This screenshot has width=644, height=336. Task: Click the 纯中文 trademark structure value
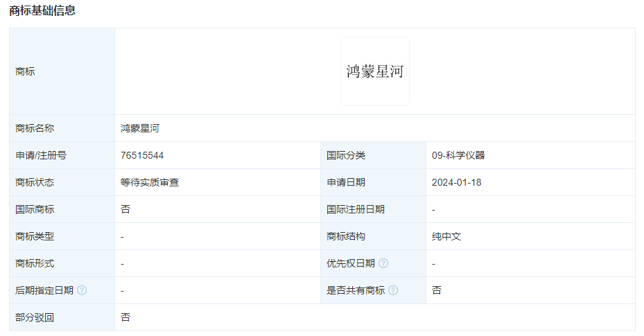[x=446, y=236]
